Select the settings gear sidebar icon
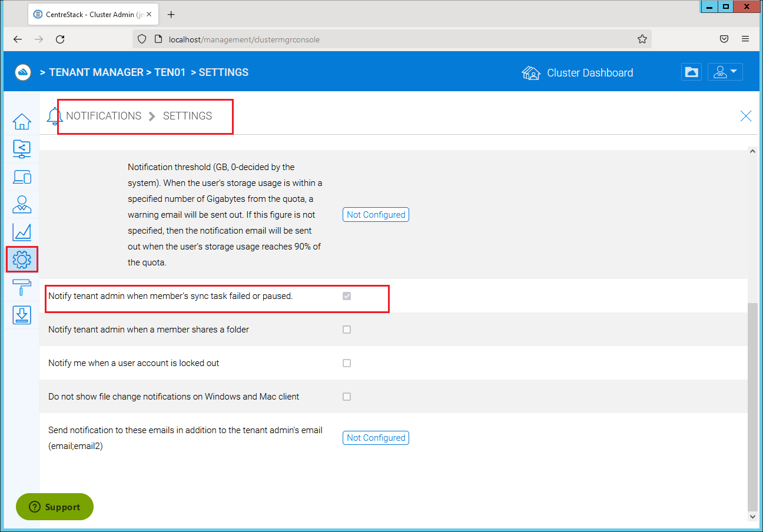Screen dimensions: 763x532 pos(22,260)
